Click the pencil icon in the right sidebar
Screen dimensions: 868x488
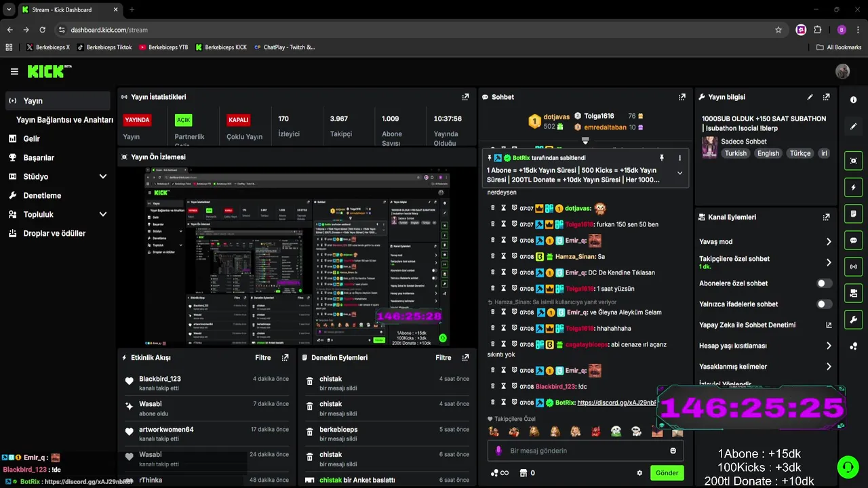point(853,126)
